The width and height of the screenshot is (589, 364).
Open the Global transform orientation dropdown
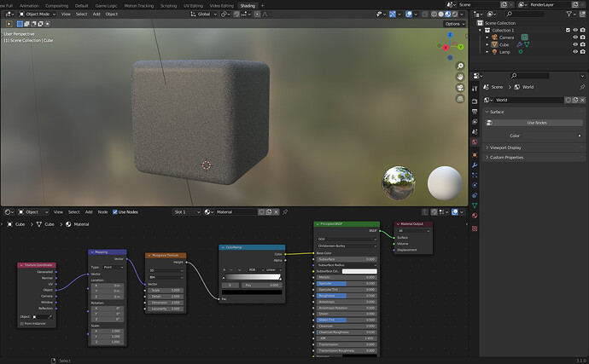(x=204, y=14)
